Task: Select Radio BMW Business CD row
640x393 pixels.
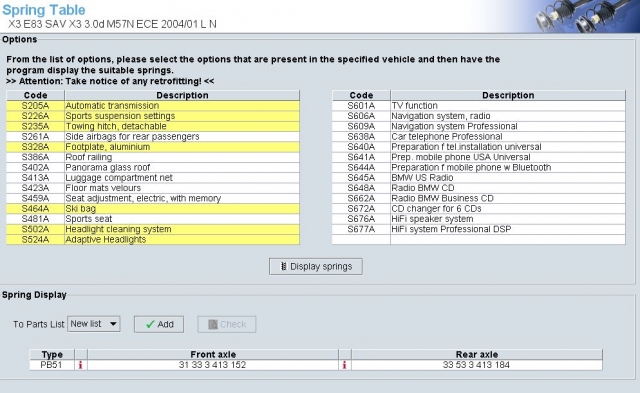Action: click(479, 198)
